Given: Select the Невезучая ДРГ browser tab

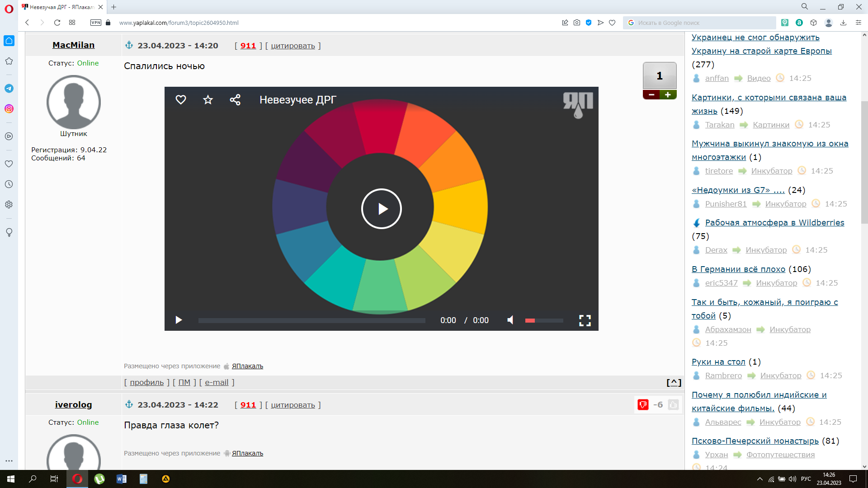Looking at the screenshot, I should (x=62, y=7).
